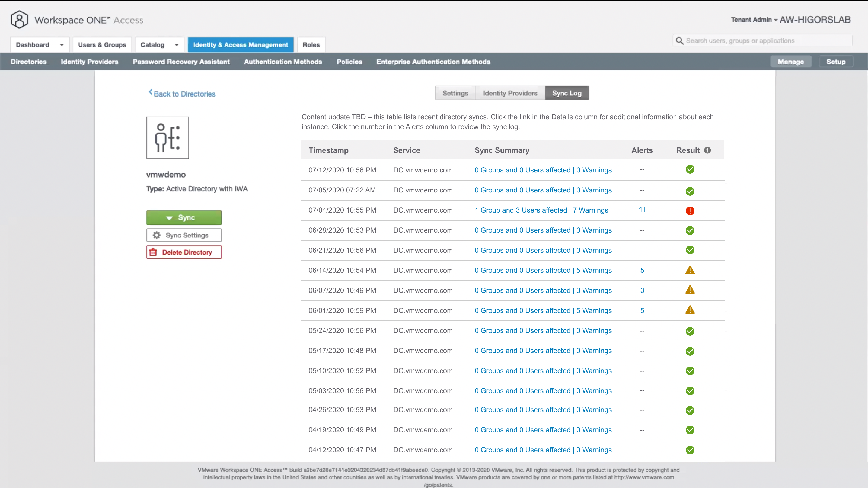Switch to the Settings tab

point(455,93)
